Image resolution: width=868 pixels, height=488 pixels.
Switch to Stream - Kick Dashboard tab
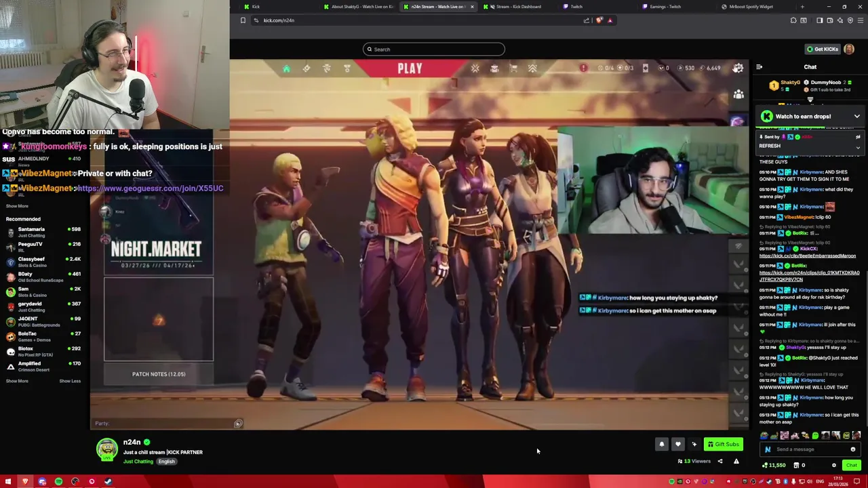point(518,7)
